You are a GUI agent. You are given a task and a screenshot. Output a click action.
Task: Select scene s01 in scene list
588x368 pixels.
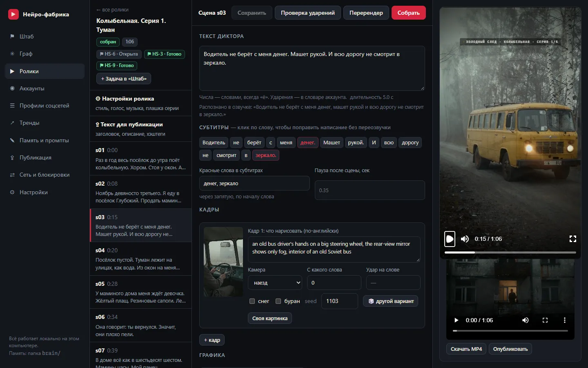click(140, 159)
